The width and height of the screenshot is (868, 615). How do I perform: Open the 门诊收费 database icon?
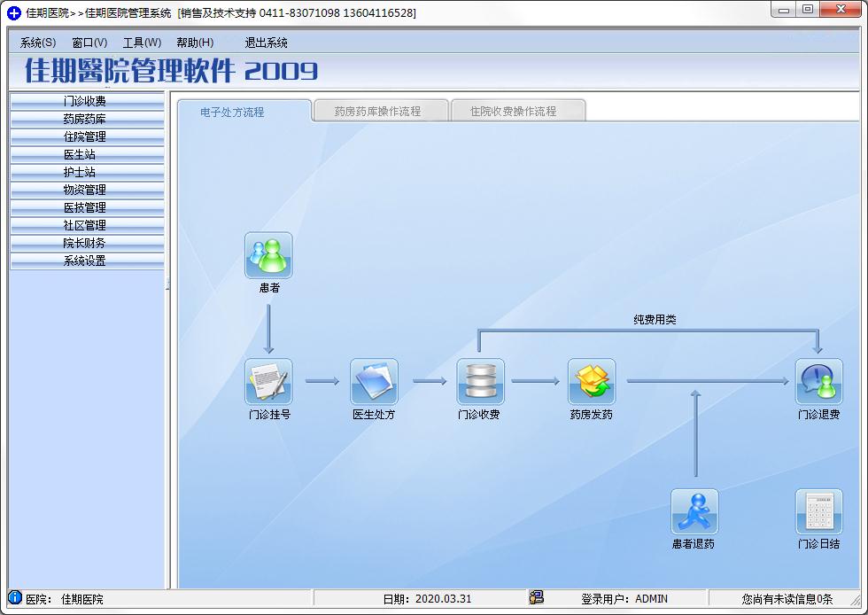[480, 381]
